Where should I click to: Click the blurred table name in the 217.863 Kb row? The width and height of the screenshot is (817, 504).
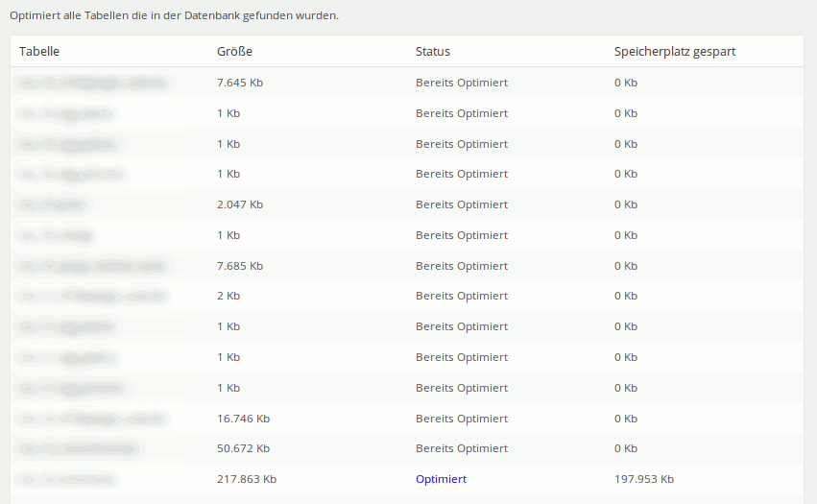coord(67,479)
